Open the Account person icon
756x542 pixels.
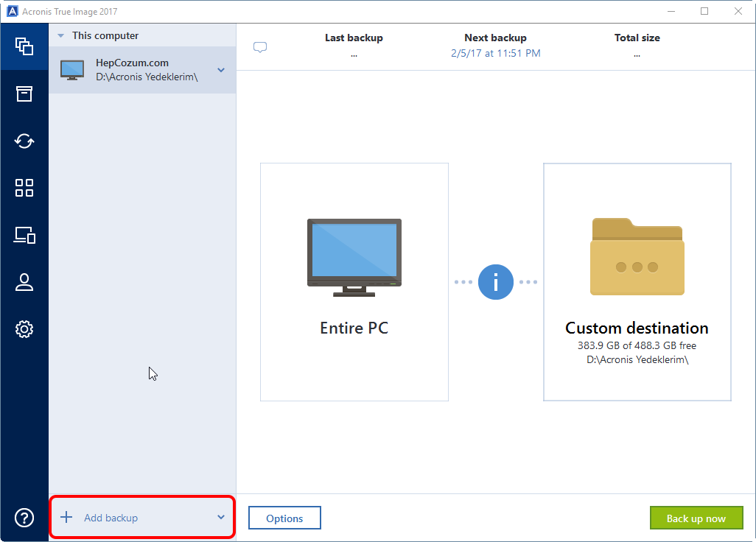click(24, 282)
